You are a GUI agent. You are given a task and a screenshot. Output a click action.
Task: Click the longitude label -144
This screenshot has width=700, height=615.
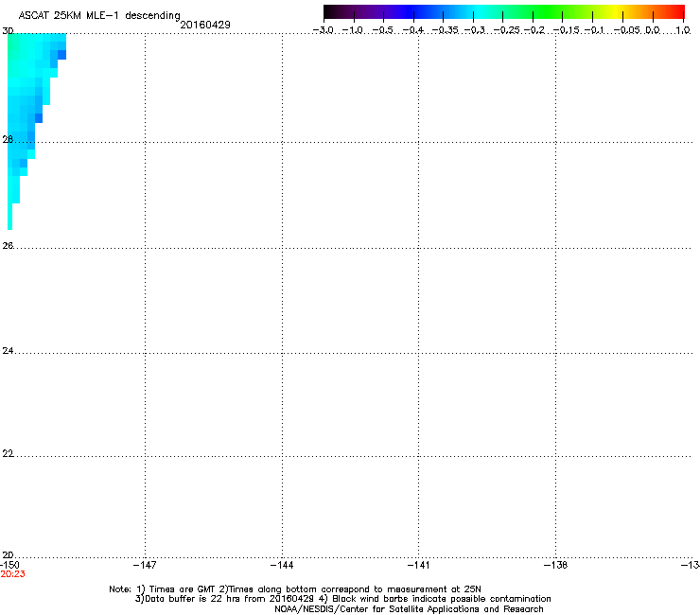pos(282,566)
